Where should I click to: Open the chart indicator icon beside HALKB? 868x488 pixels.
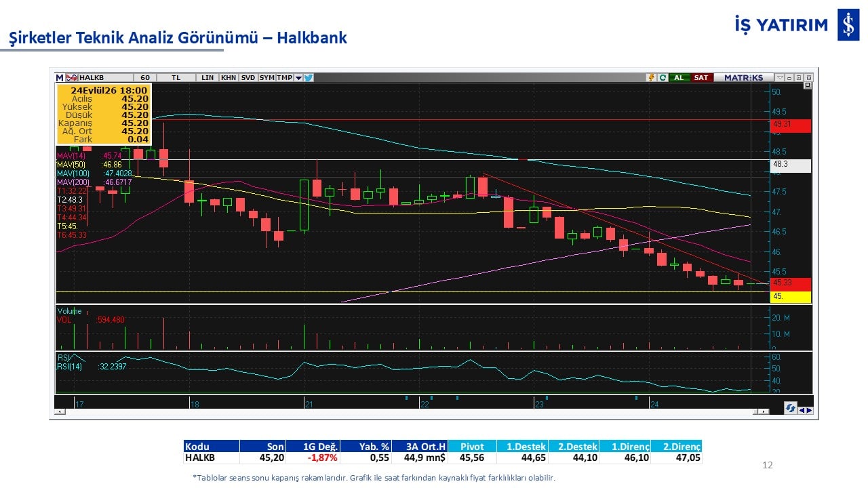click(x=71, y=77)
